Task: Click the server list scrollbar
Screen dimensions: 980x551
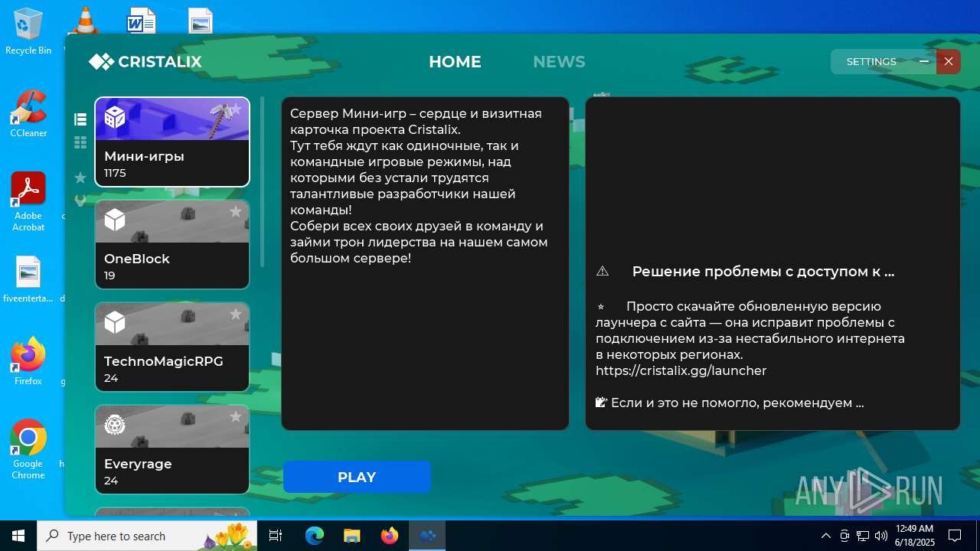Action: click(262, 181)
